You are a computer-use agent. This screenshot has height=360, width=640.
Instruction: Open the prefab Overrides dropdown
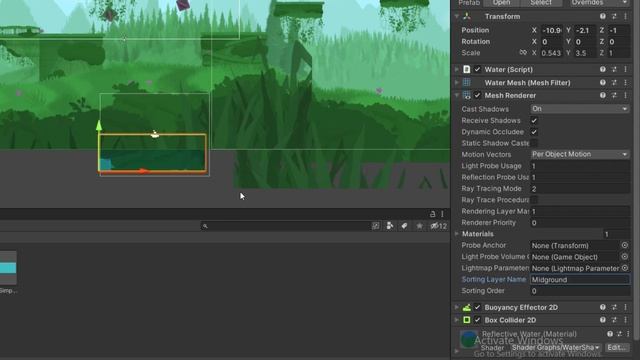pos(599,2)
